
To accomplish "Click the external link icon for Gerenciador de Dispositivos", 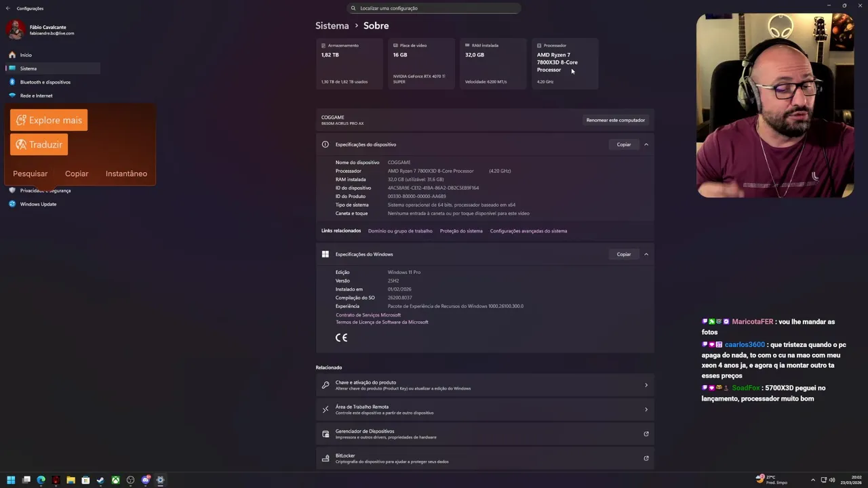I will pos(646,434).
